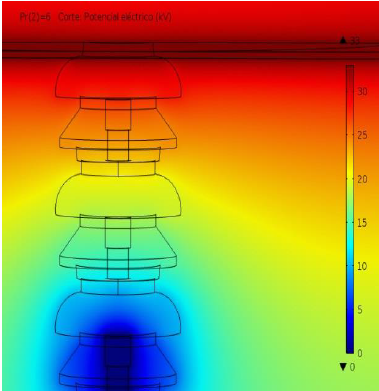This screenshot has height=391, width=379.
Task: Click the 30 tick label on legend
Action: 362,92
